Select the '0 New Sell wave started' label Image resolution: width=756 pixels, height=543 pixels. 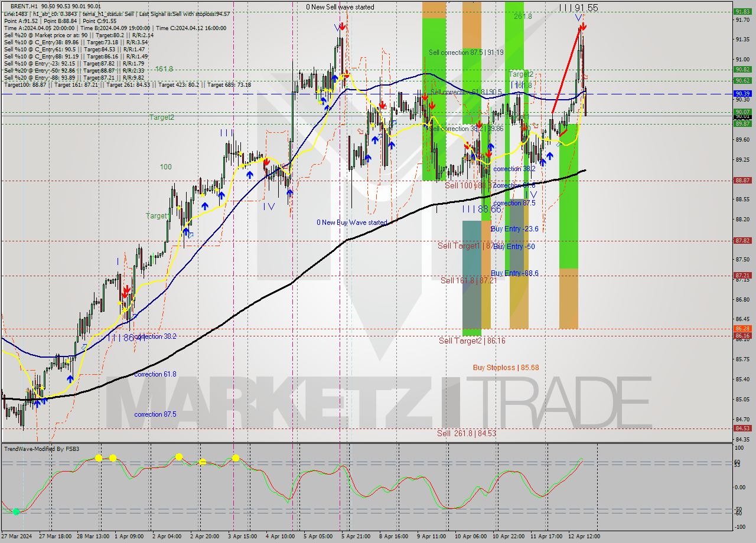340,7
